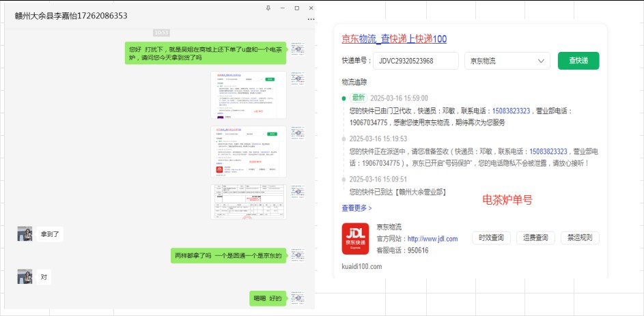Select the 客服电话：950616 text
This screenshot has width=644, height=316.
pos(402,250)
